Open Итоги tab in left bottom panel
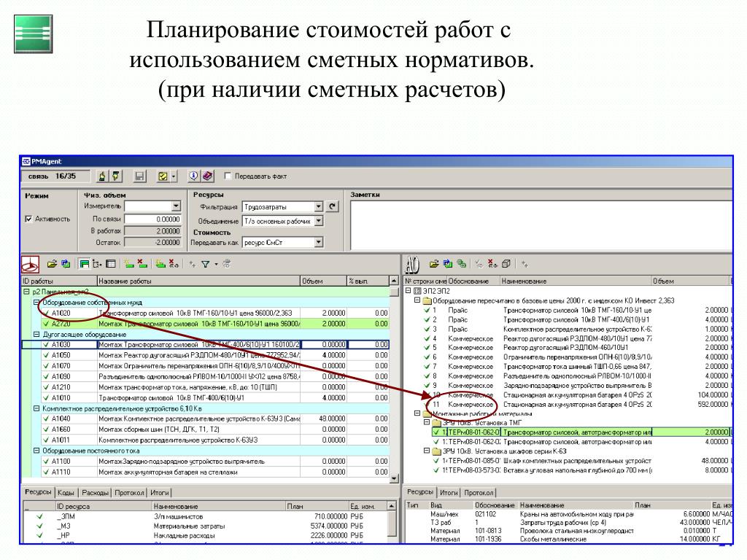747x560 pixels. (x=160, y=493)
